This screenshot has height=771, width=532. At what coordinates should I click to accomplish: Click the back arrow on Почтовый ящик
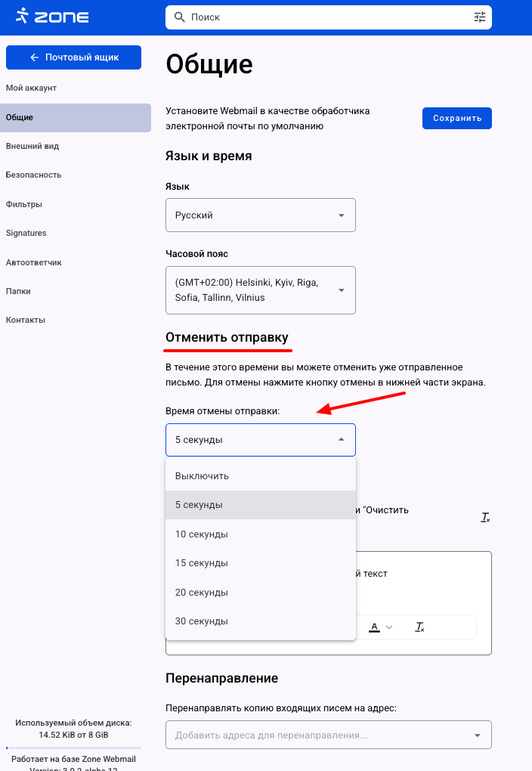pos(34,57)
